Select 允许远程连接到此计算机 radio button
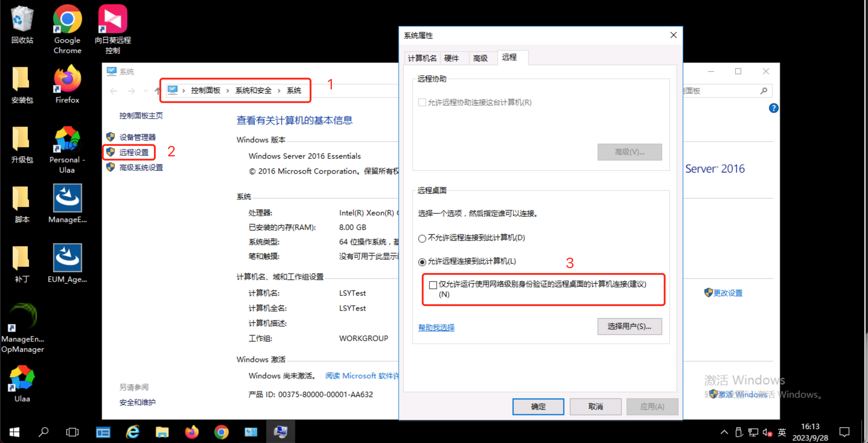This screenshot has height=443, width=868. [422, 262]
